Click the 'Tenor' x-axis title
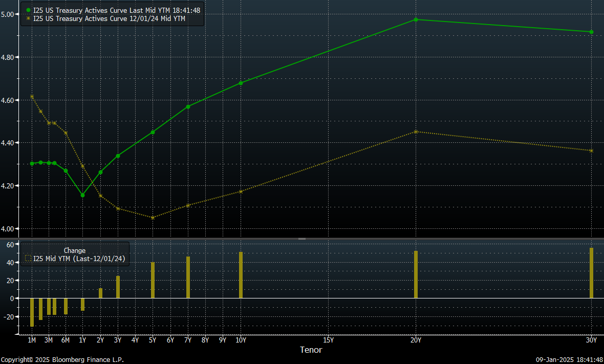Screen dimensions: 604x364 tap(311, 350)
